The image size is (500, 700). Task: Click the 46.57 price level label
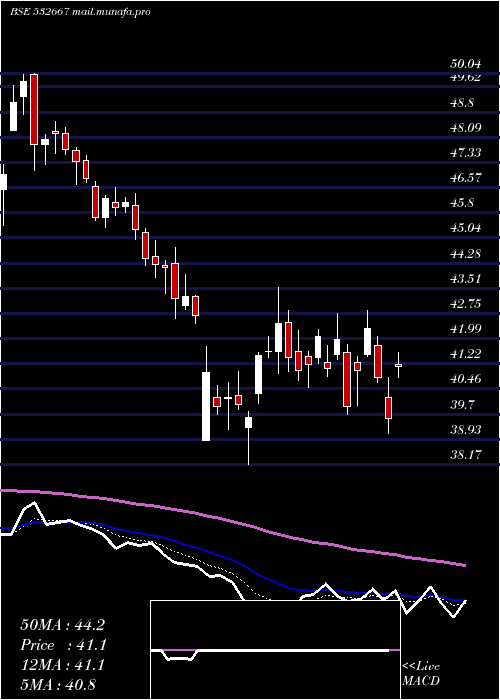click(x=465, y=178)
